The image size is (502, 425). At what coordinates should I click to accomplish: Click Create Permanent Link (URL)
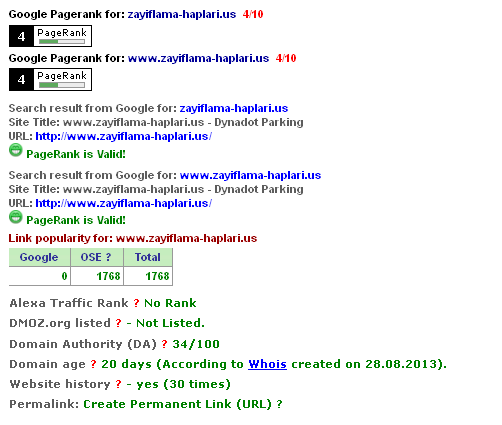click(x=178, y=404)
